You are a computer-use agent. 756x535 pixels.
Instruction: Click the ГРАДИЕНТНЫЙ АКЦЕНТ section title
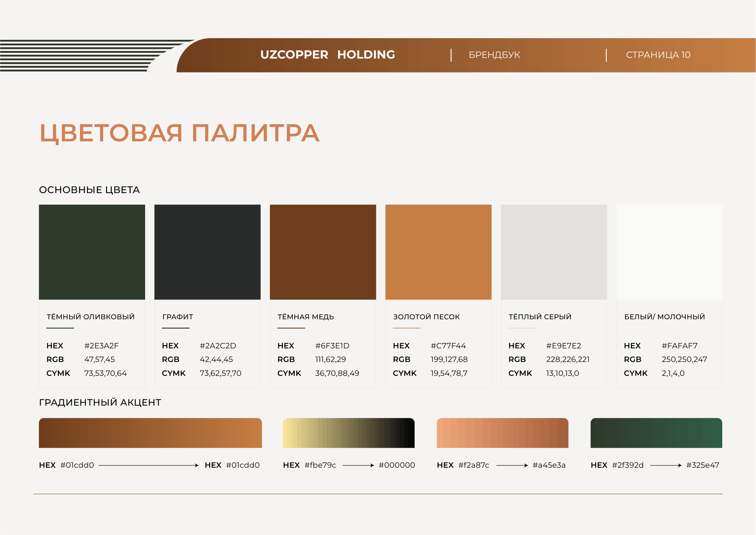point(100,403)
